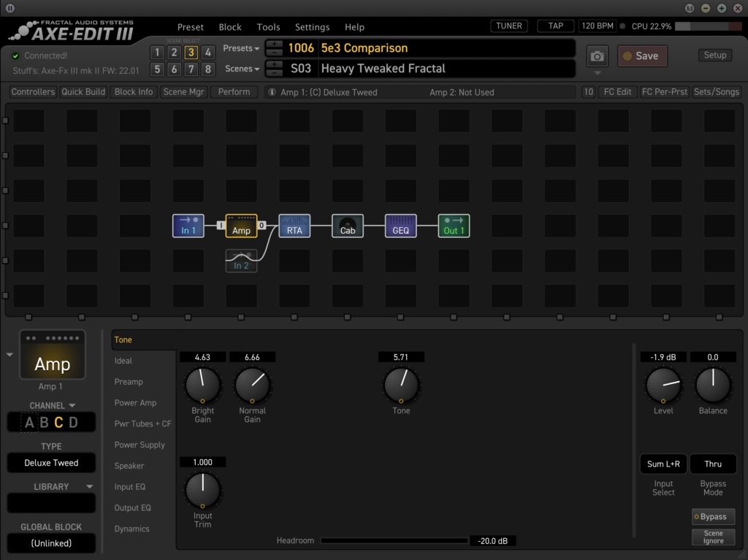This screenshot has height=560, width=748.
Task: Select scene 1 button
Action: (x=157, y=53)
